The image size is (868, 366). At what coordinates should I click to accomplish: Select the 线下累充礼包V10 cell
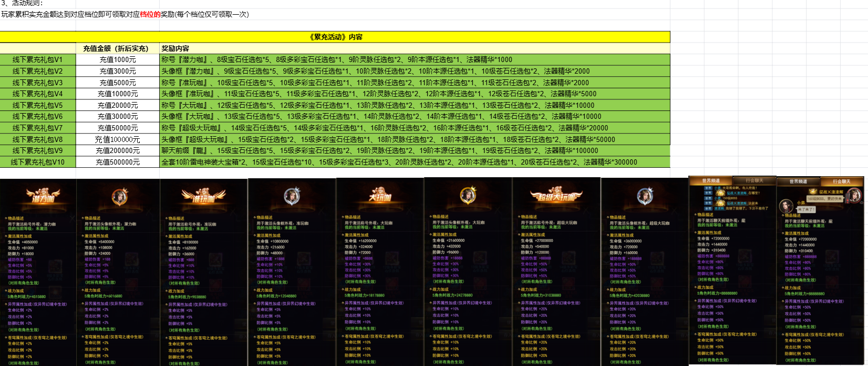pos(38,162)
